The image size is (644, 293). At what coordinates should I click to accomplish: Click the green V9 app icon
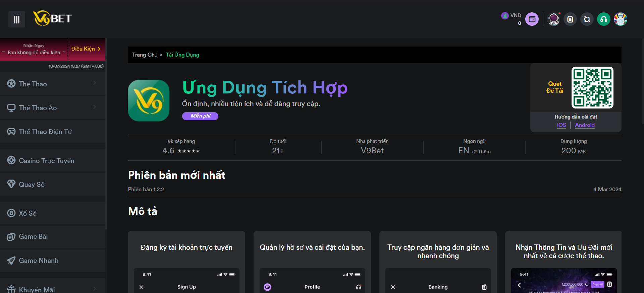click(149, 100)
